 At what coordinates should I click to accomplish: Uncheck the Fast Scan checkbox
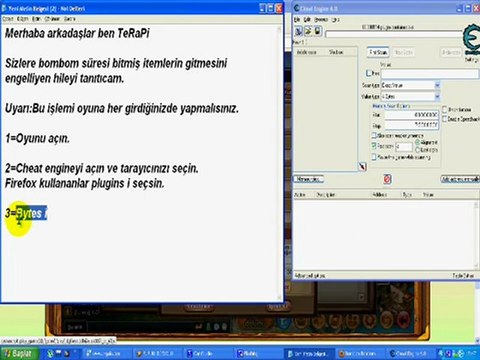[x=374, y=146]
